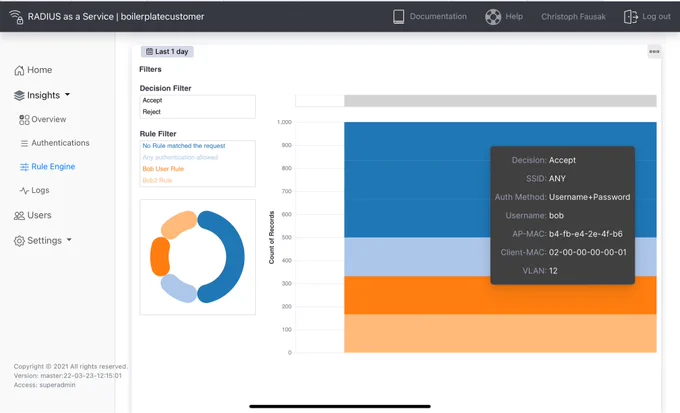Click the calendar icon in Last 1 day
Screen dimensions: 680x413
pyautogui.click(x=149, y=52)
